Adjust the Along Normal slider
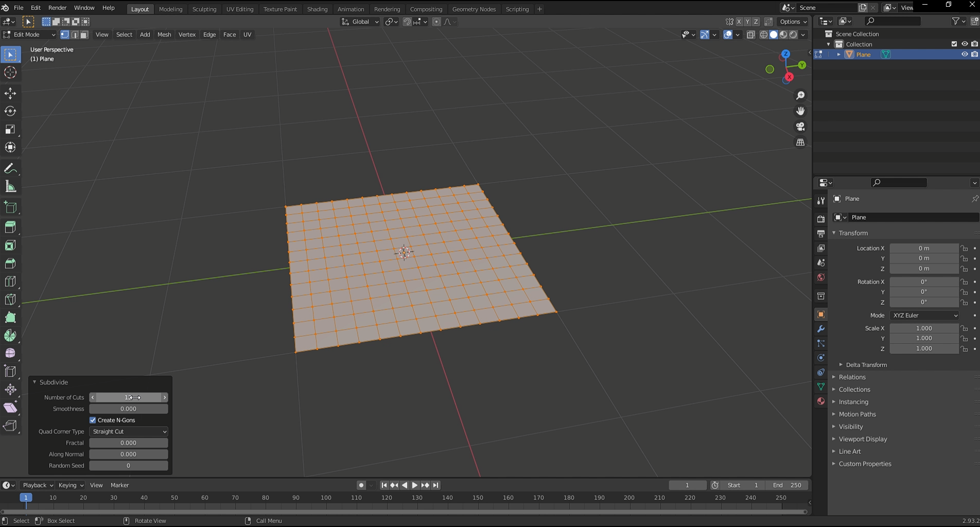Image resolution: width=980 pixels, height=527 pixels. 129,454
